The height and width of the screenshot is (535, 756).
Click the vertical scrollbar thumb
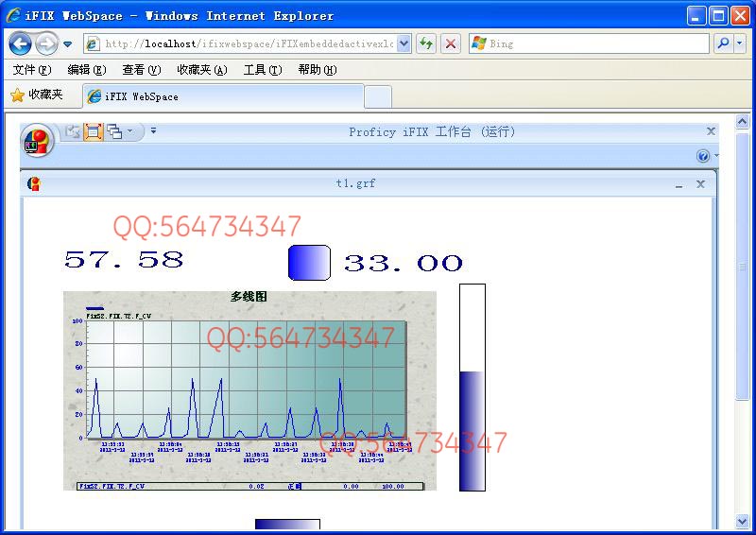point(742,266)
